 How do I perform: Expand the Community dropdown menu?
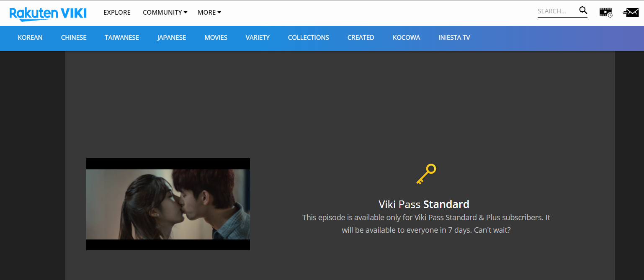165,13
